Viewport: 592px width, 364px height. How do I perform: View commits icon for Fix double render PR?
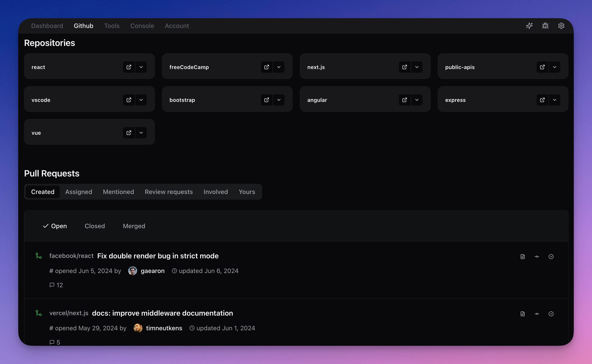click(537, 257)
